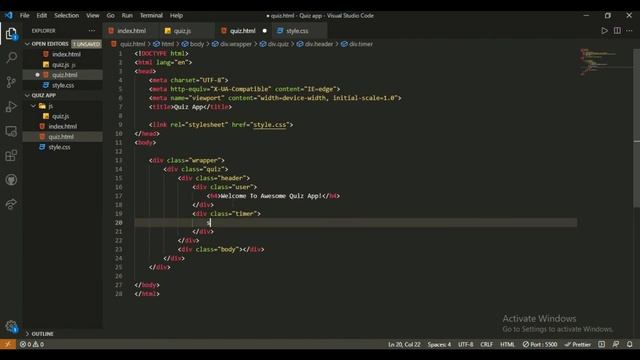Screen dimensions: 640x360
Task: Open quiz.js inside the js folder
Action: tap(62, 116)
